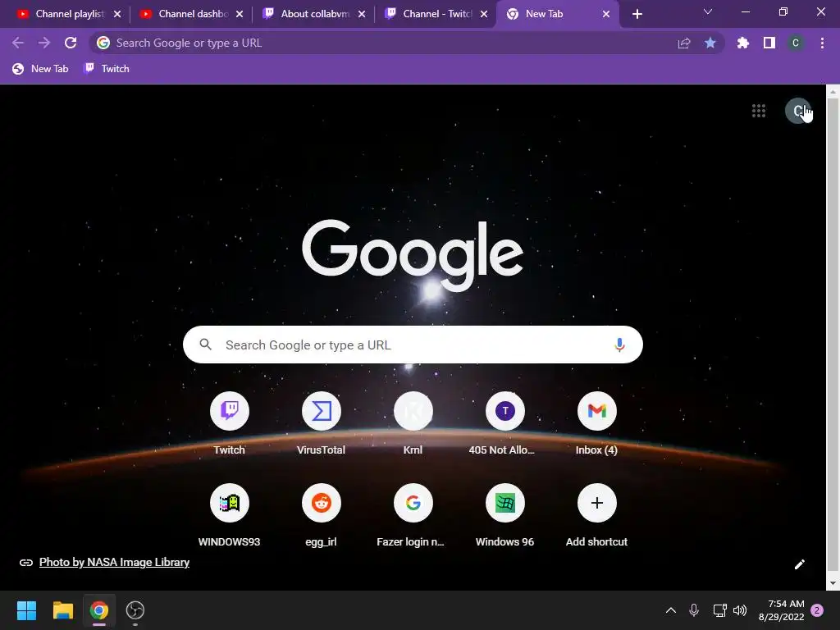Open the Kml shortcut tile

coord(413,411)
